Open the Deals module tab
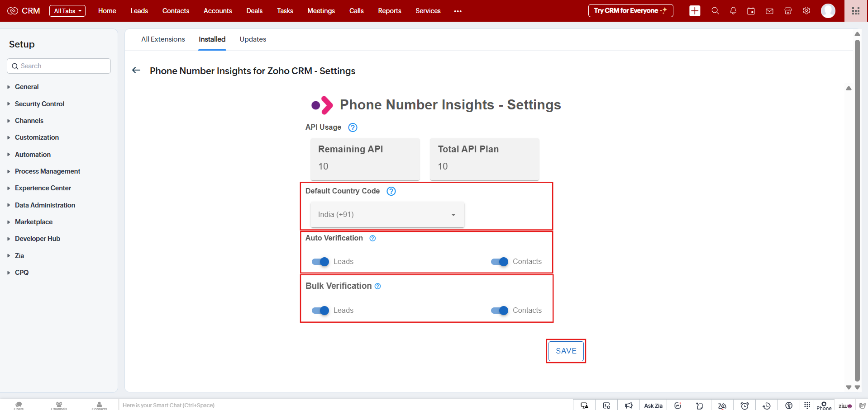The height and width of the screenshot is (410, 868). point(254,11)
